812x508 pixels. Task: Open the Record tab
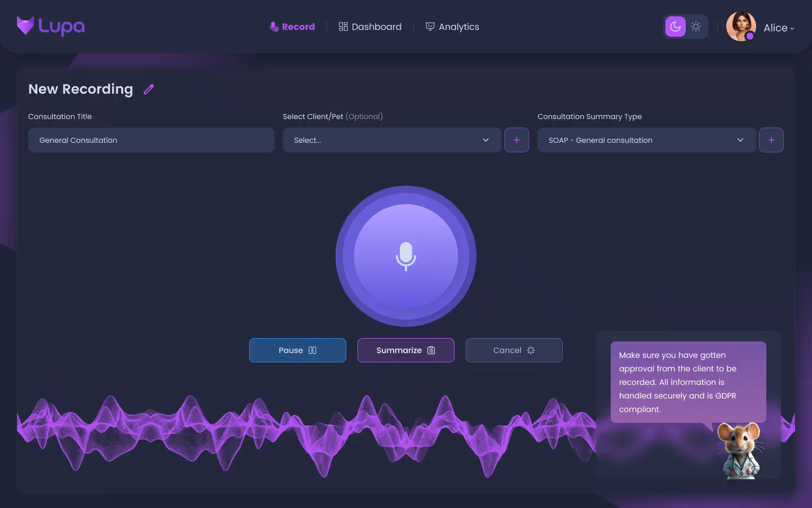(x=292, y=27)
